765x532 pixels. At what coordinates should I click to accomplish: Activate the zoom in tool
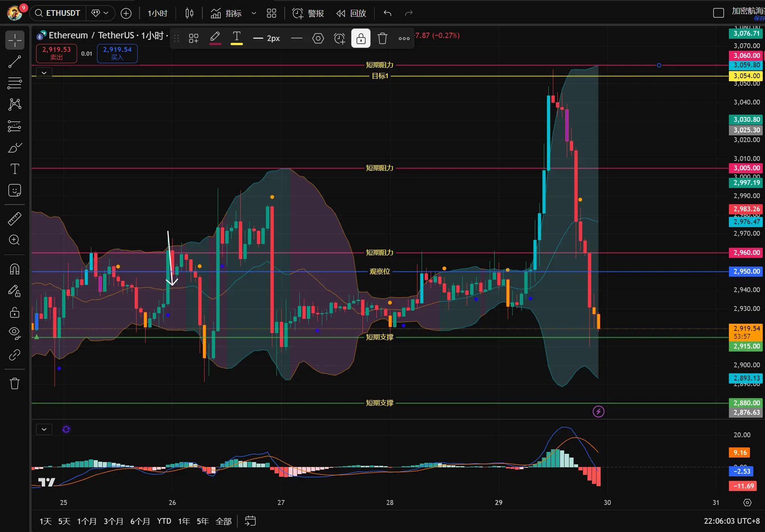15,240
